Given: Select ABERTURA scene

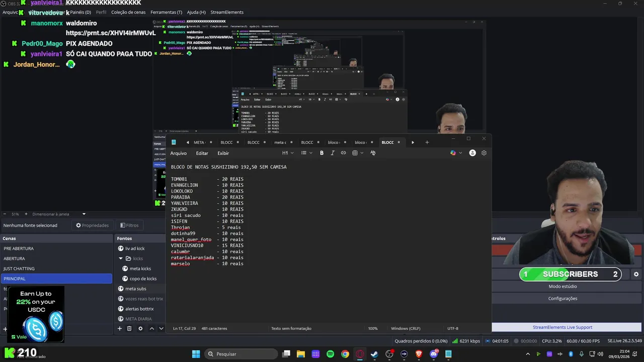Looking at the screenshot, I should (56, 258).
